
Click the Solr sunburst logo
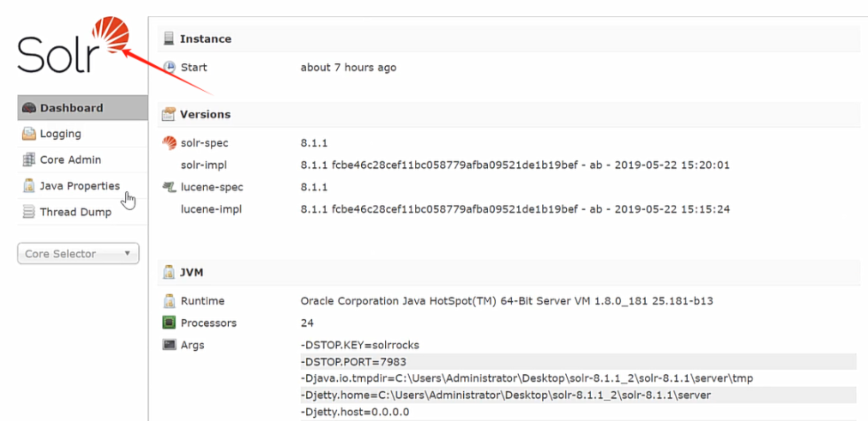[x=110, y=34]
